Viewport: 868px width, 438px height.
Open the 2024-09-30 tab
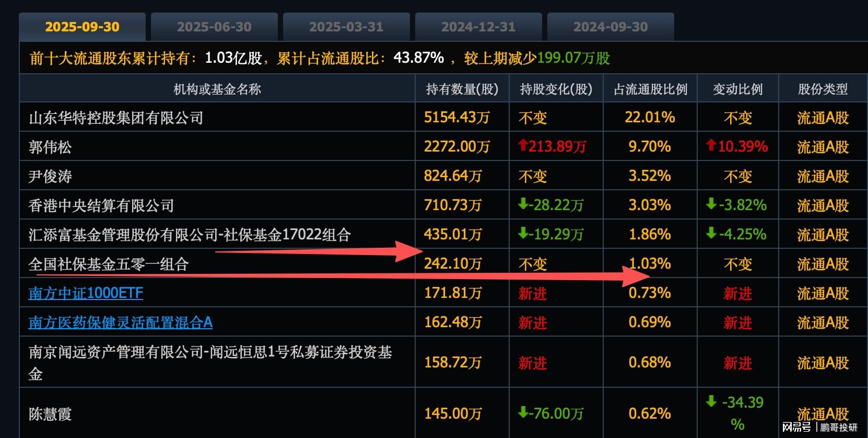click(x=611, y=27)
